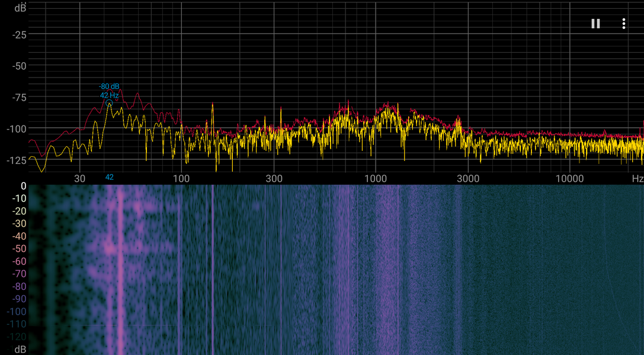Screen dimensions: 644x355
Task: Click the 'dB' unit label above spectrum axis
Action: click(x=21, y=7)
